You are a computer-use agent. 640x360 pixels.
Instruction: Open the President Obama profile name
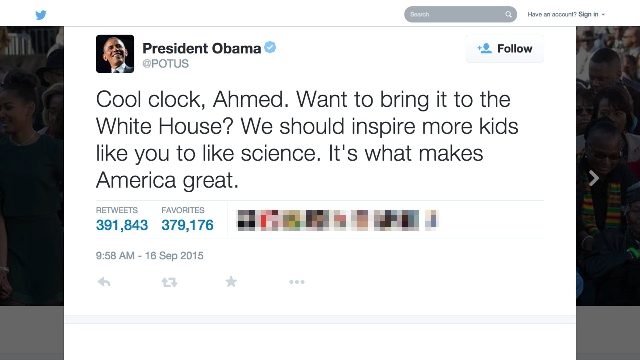[202, 48]
